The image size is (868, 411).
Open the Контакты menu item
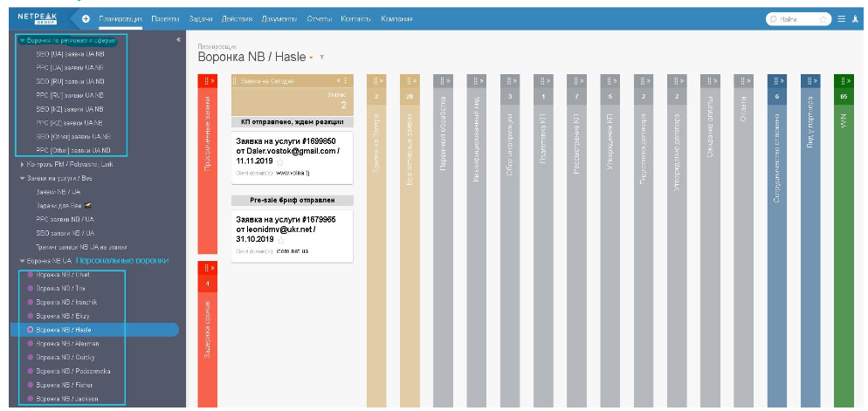[356, 19]
